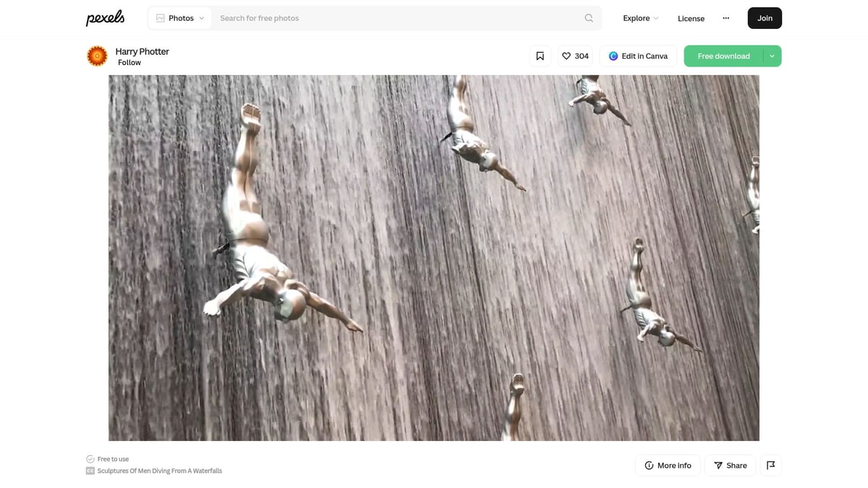This screenshot has width=868, height=488.
Task: Click the camera icon in the Photos selector
Action: point(159,17)
